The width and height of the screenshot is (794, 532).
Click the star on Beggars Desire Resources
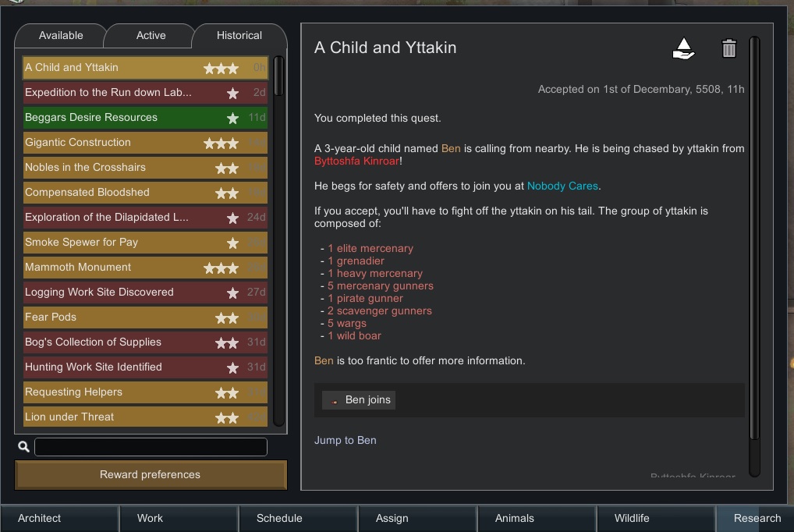pos(232,118)
